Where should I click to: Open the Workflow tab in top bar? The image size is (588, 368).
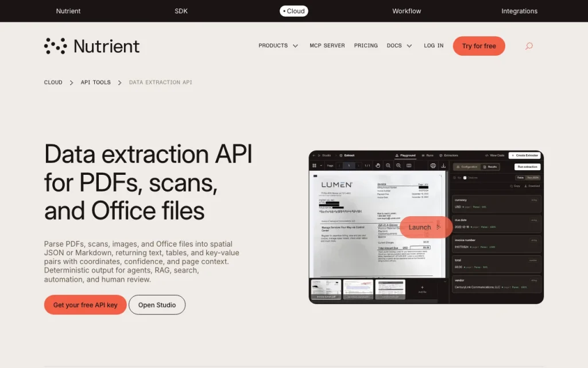tap(407, 11)
